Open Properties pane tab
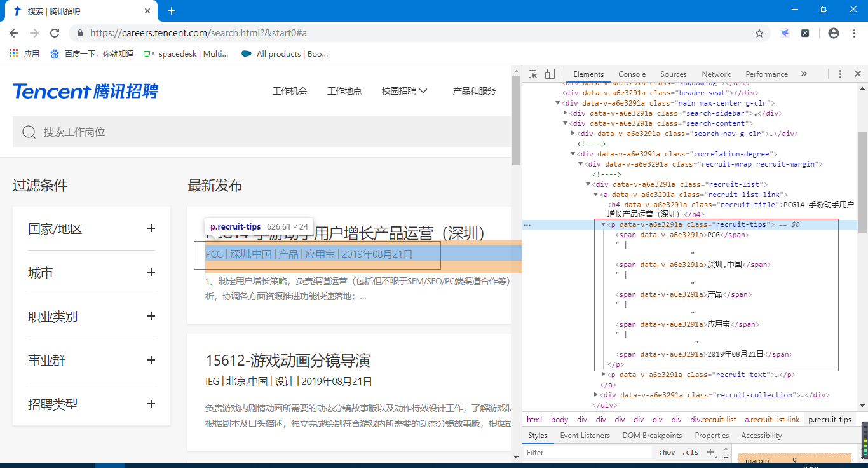 712,436
